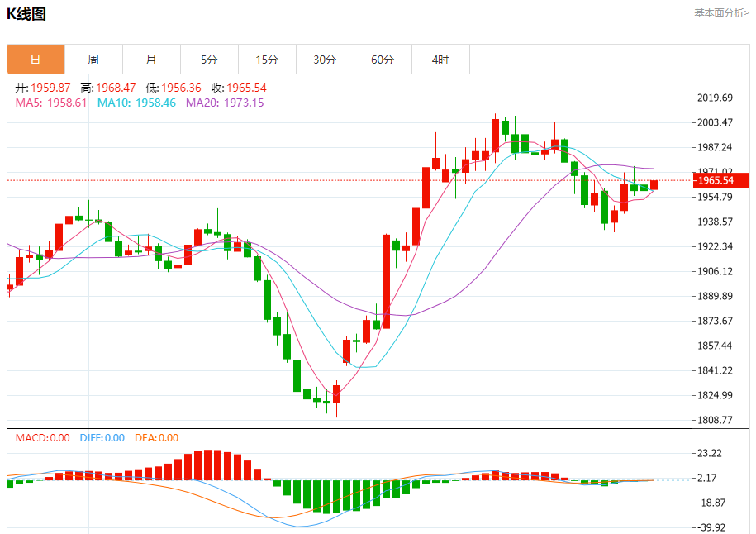Switch to the 月 monthly tab
756x534 pixels.
coord(151,60)
